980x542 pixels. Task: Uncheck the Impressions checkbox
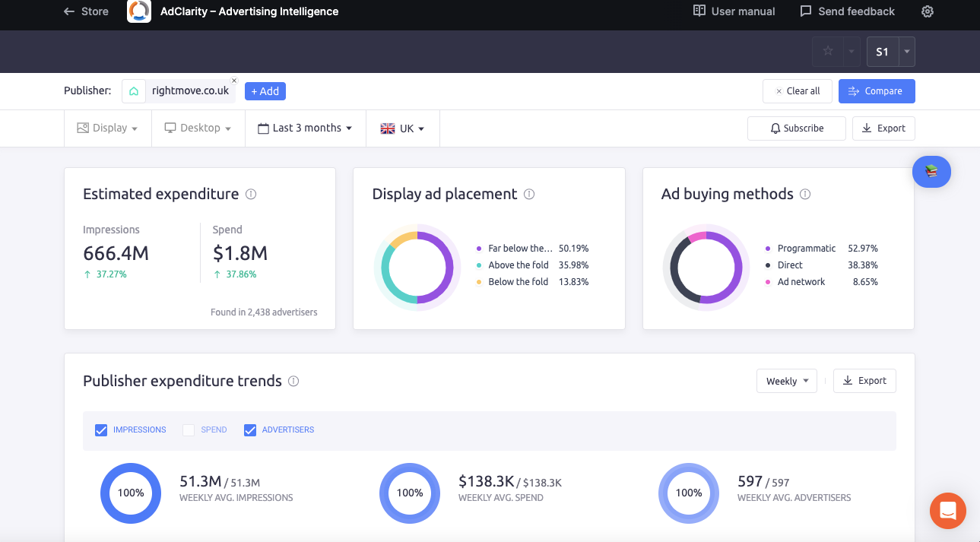click(x=101, y=430)
